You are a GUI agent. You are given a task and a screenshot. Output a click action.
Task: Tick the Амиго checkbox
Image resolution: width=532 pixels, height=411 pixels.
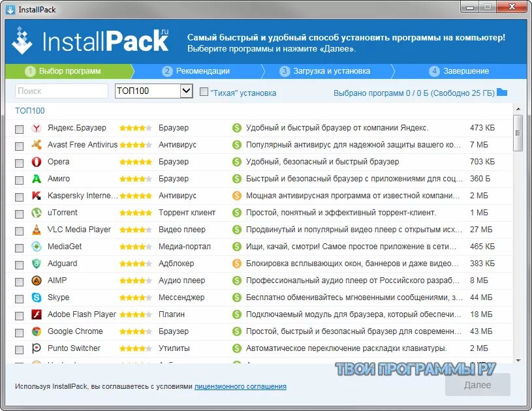[x=20, y=180]
